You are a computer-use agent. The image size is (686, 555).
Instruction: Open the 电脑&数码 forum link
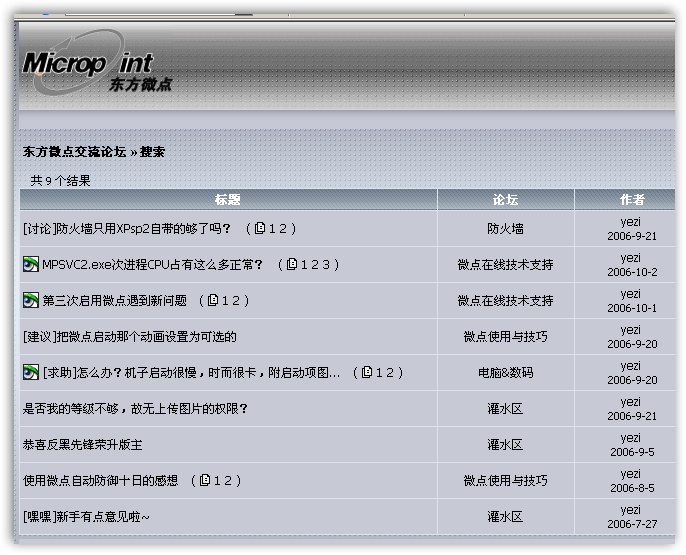tap(505, 373)
